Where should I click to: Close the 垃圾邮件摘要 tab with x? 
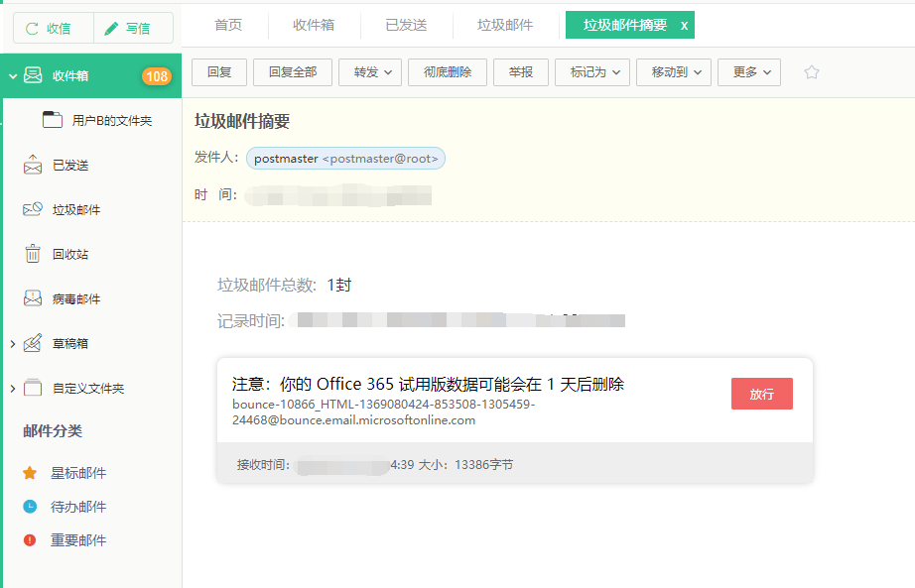684,26
